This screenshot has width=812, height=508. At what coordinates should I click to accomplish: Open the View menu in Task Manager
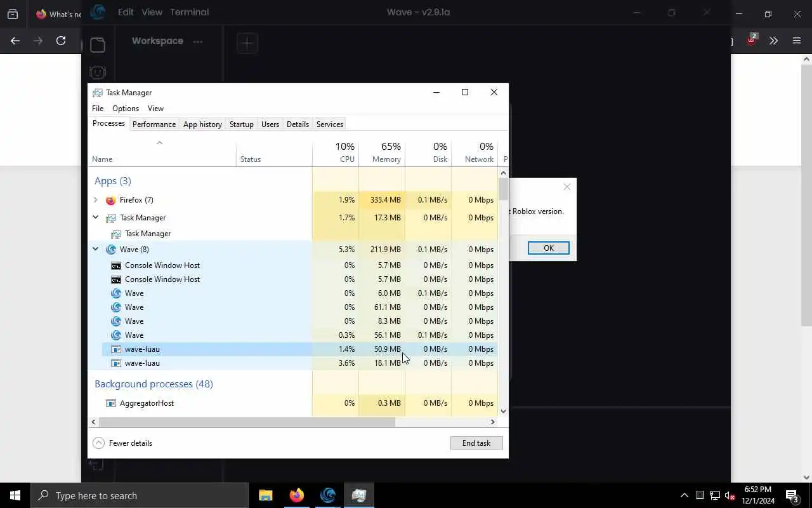[x=155, y=109]
